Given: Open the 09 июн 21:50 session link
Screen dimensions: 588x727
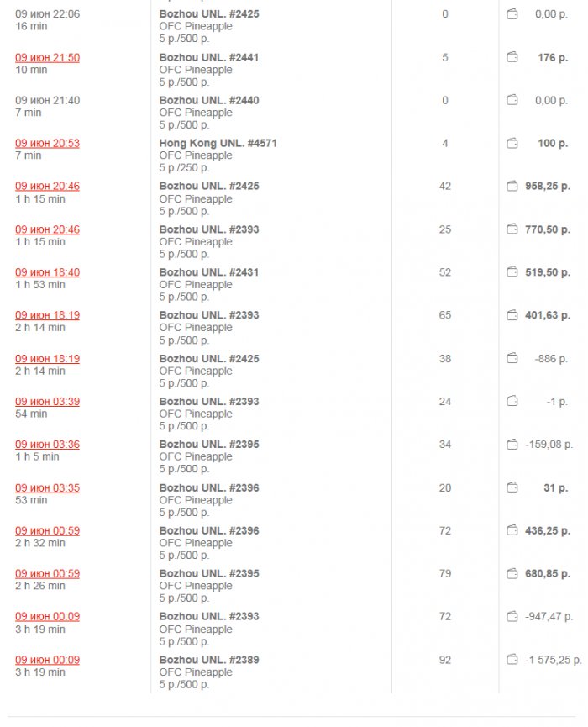Looking at the screenshot, I should click(x=48, y=58).
